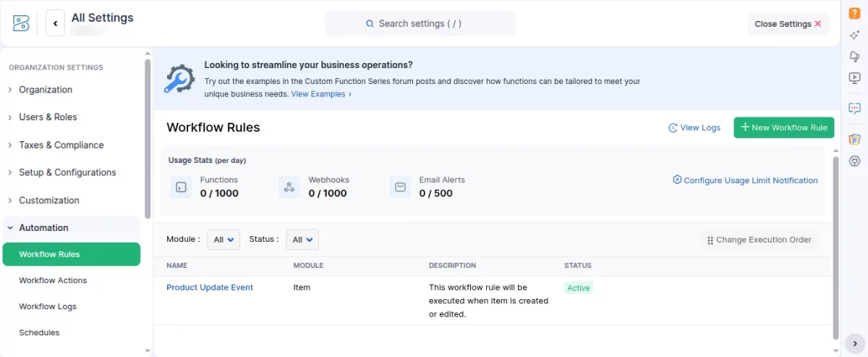Click the collapse arrow at sidebar bottom
Image resolution: width=868 pixels, height=357 pixels.
854,343
